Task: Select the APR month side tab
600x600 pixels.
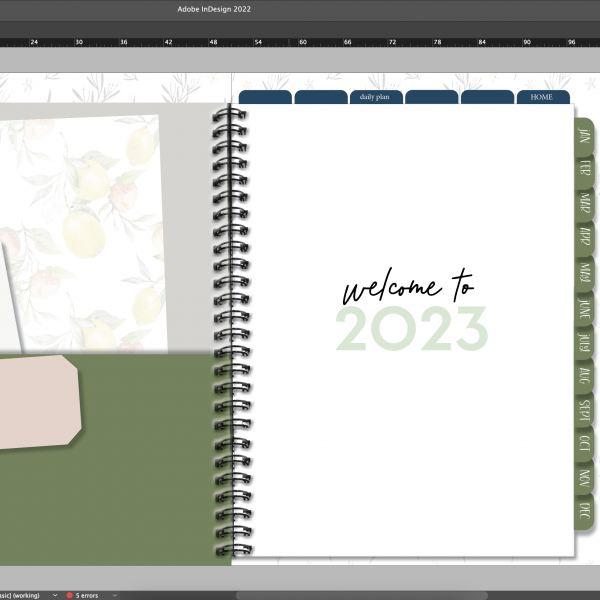Action: (584, 237)
